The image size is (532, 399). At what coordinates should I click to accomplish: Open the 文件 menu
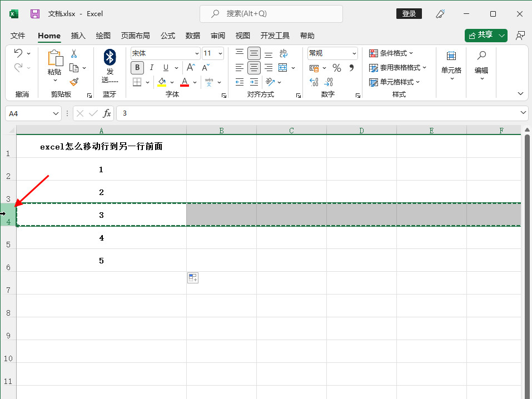18,36
